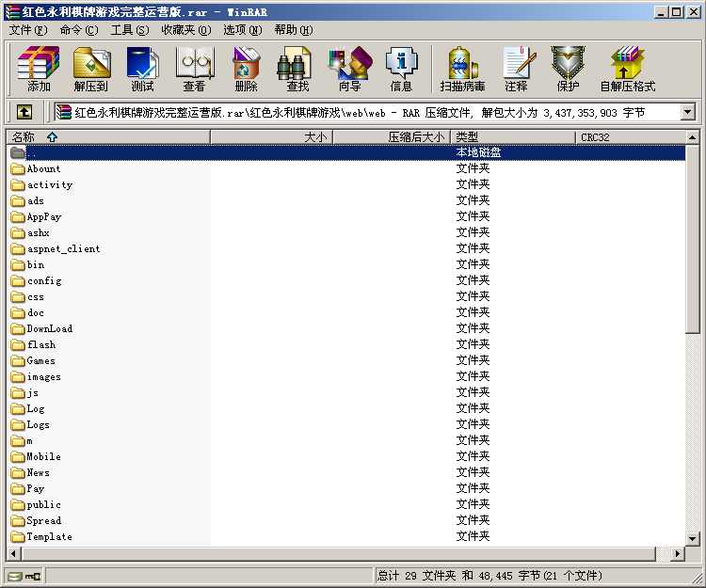The height and width of the screenshot is (588, 706).
Task: Select the Log folder name
Action: [x=36, y=409]
